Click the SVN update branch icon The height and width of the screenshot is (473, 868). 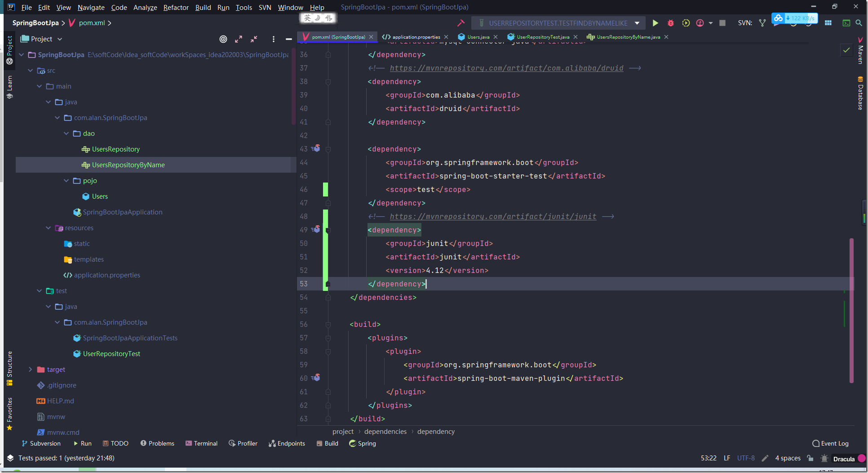(x=762, y=23)
